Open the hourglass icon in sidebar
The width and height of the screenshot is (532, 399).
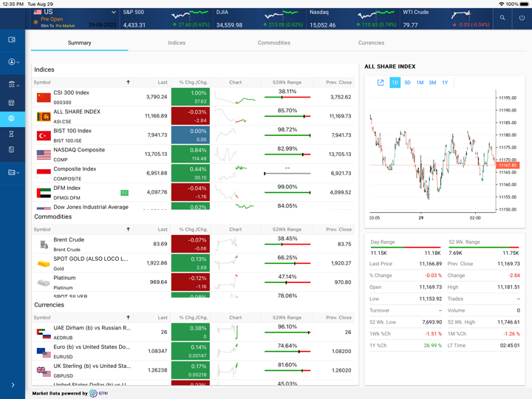tap(12, 134)
